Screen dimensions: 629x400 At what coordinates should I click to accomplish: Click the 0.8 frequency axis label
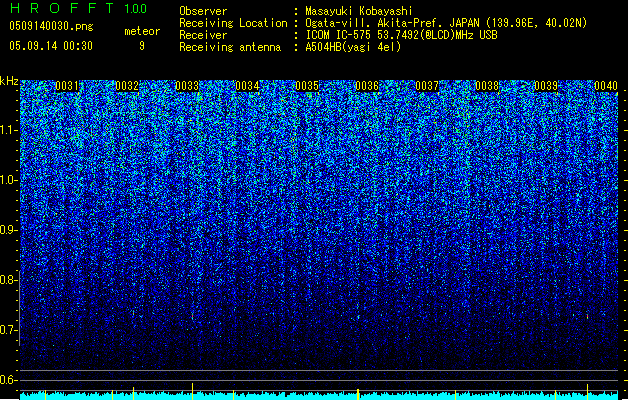[x=9, y=280]
